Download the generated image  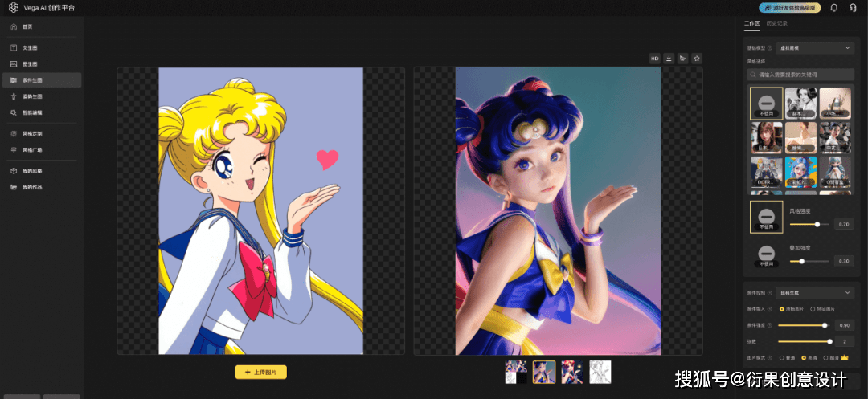click(x=669, y=58)
